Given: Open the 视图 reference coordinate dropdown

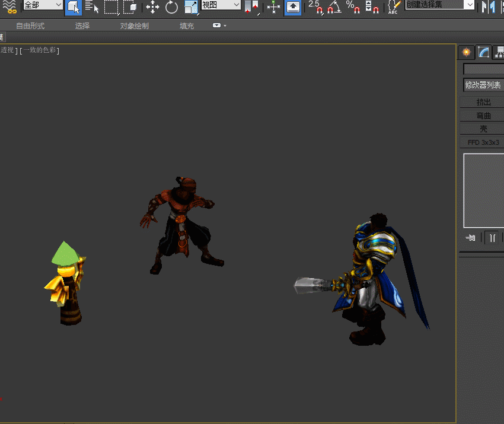Looking at the screenshot, I should tap(221, 5).
